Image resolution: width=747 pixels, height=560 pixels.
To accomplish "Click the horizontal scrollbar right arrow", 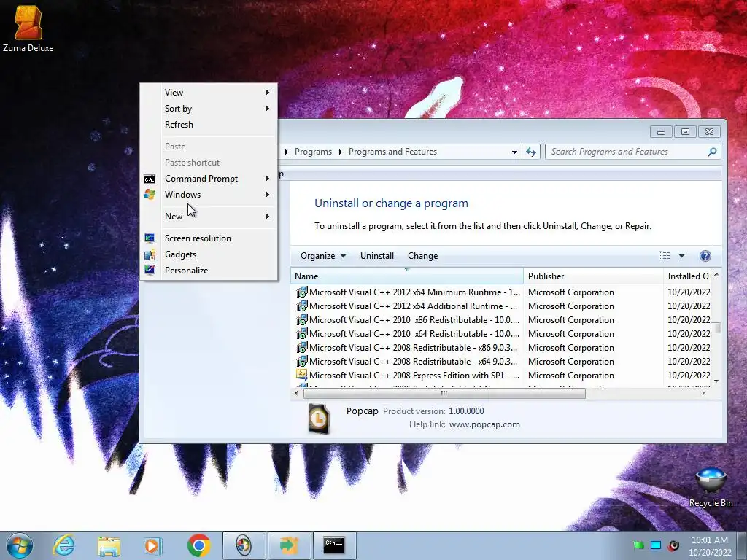I will (x=703, y=393).
